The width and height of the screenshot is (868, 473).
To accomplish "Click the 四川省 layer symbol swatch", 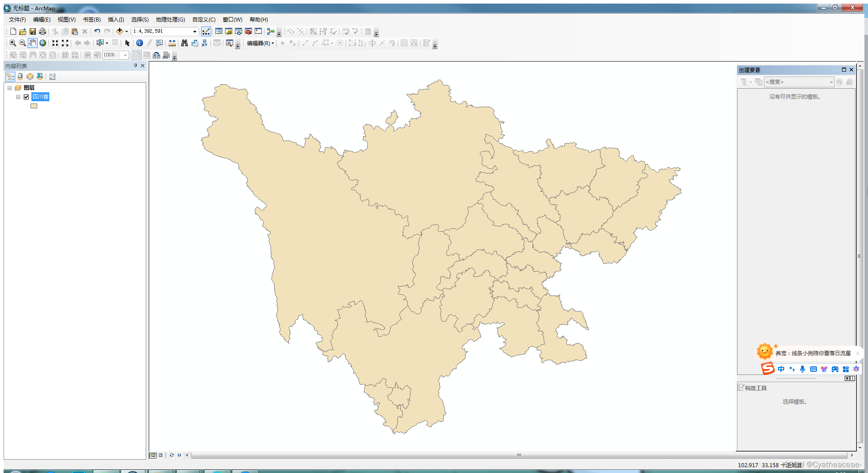I will pos(34,106).
